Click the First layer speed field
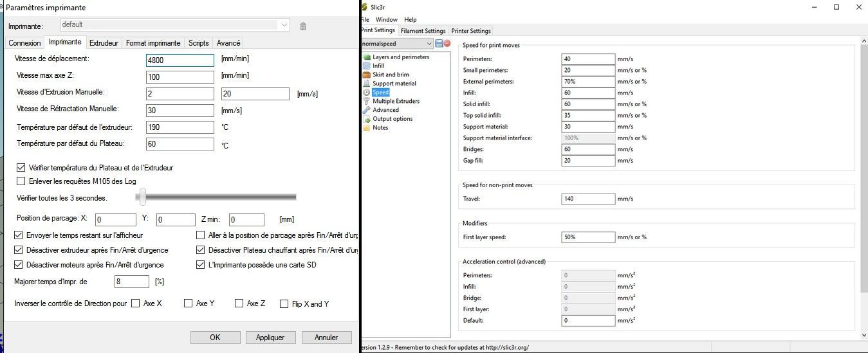The height and width of the screenshot is (353, 868). pyautogui.click(x=588, y=237)
